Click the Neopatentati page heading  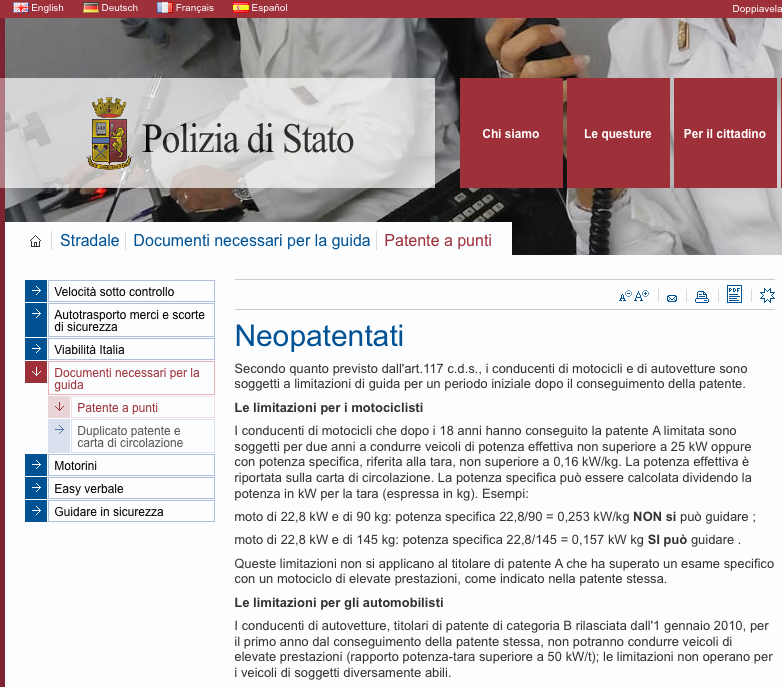[x=319, y=336]
